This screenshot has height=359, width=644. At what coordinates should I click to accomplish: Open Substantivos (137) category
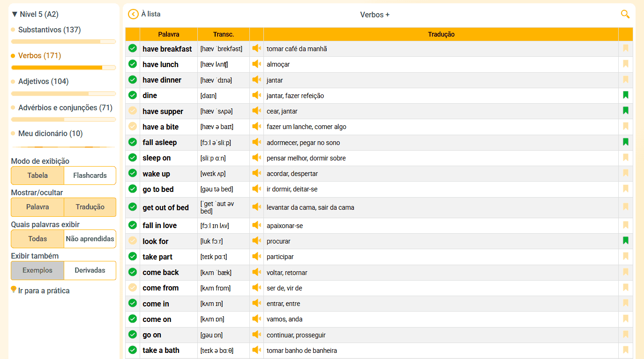click(49, 30)
